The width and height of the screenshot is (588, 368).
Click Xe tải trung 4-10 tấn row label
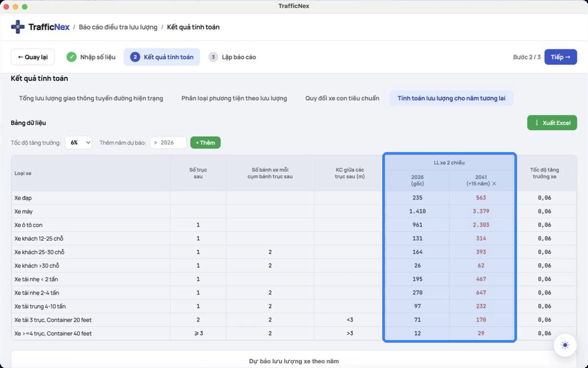40,306
